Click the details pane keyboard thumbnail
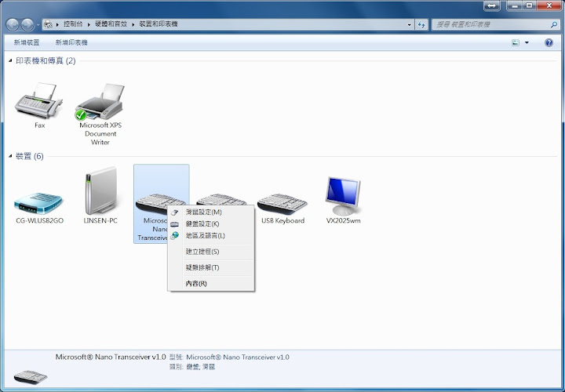 point(31,377)
